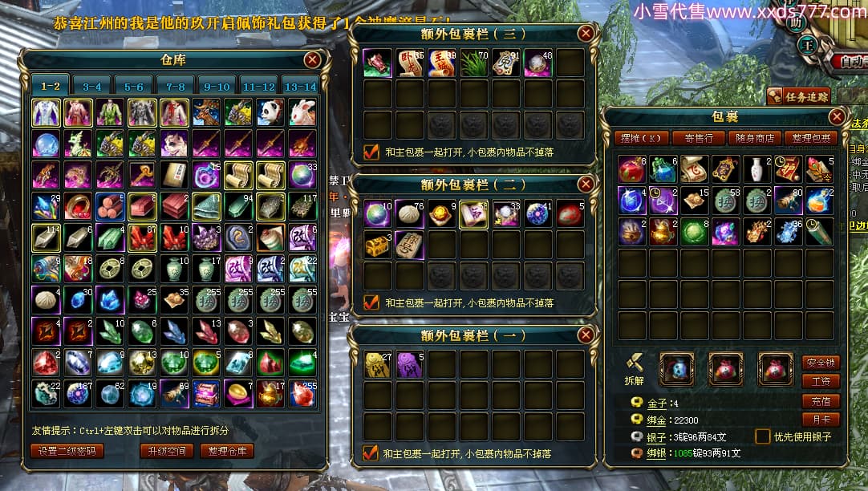Viewport: 868px width, 491px height.
Task: Enable the 优先使用银子 checkbox
Action: (762, 436)
